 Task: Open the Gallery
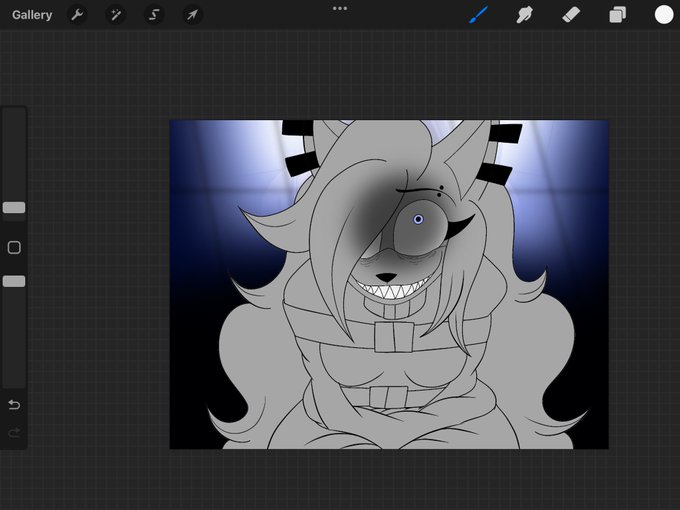(32, 15)
